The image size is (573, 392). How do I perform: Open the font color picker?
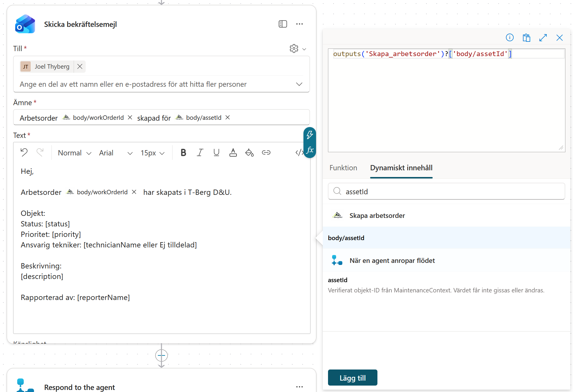pos(233,152)
